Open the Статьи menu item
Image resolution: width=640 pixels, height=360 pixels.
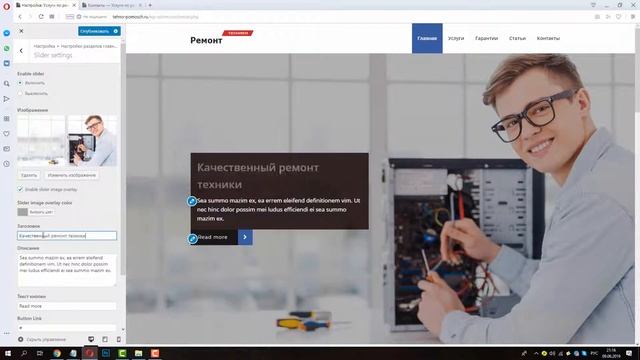[x=517, y=38]
